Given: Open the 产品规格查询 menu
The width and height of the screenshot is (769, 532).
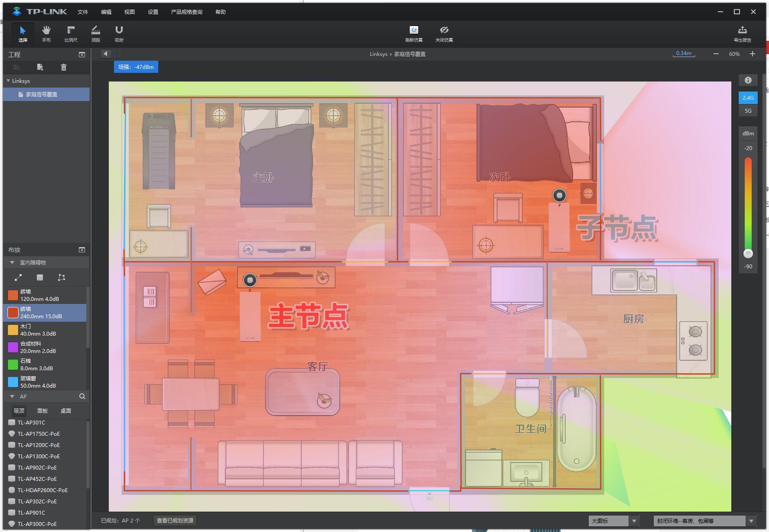Looking at the screenshot, I should point(186,12).
